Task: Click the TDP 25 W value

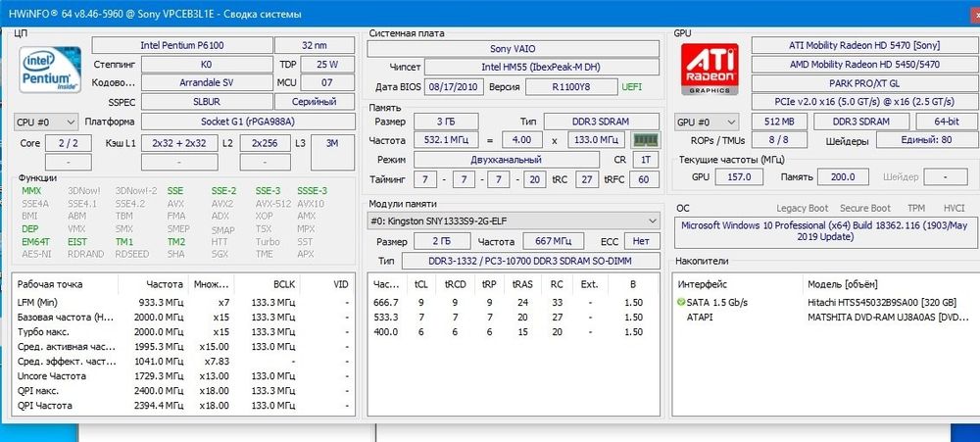Action: point(327,65)
